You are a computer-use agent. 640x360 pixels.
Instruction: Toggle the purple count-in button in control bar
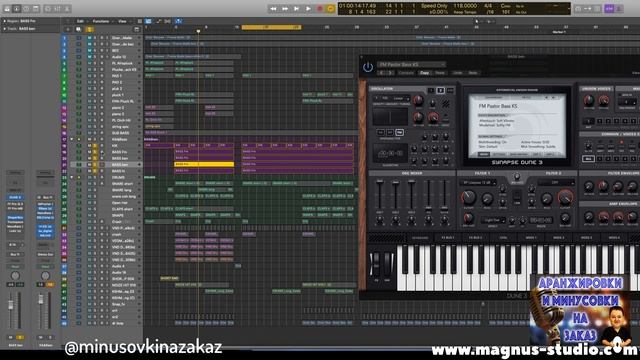click(609, 9)
